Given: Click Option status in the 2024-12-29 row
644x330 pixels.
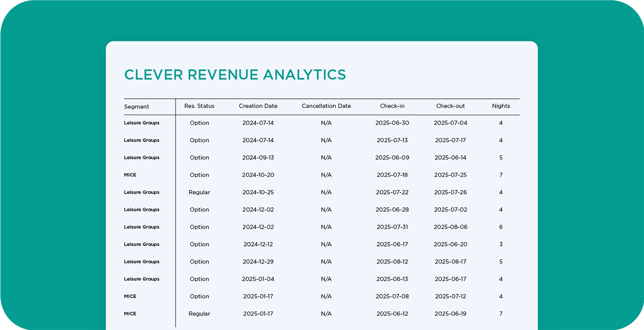Looking at the screenshot, I should tap(199, 262).
